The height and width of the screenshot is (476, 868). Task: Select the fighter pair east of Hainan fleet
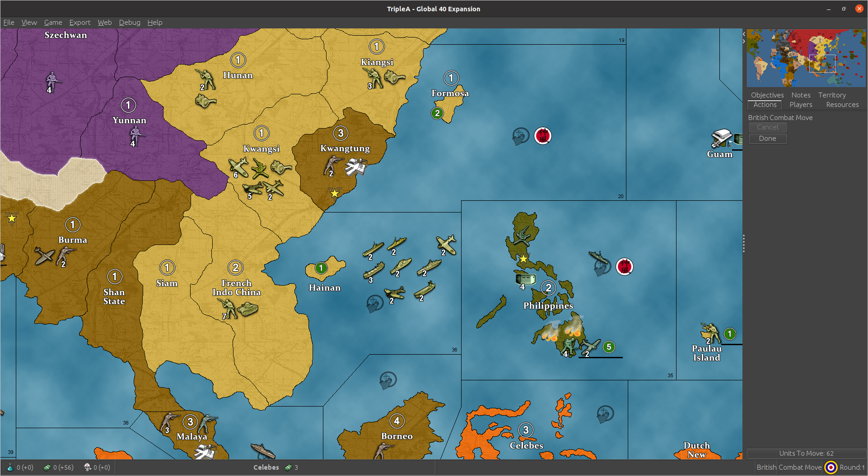(x=446, y=244)
